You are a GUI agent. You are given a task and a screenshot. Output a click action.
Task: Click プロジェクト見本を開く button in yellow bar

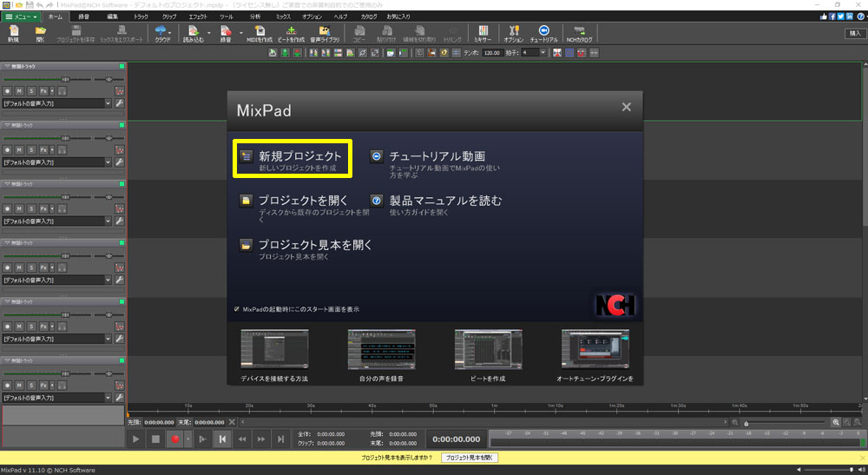(470, 458)
